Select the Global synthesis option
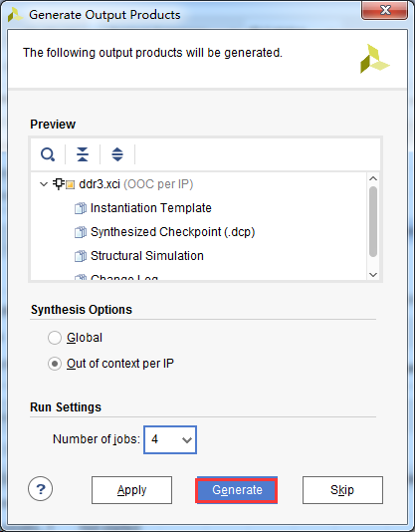The width and height of the screenshot is (415, 532). (55, 338)
